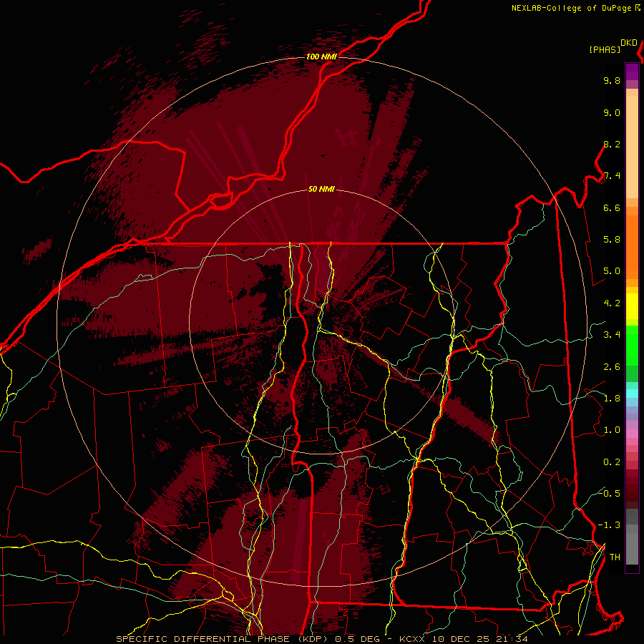Click the KCXX radar site identifier
Image resolution: width=644 pixels, height=644 pixels.
[411, 639]
